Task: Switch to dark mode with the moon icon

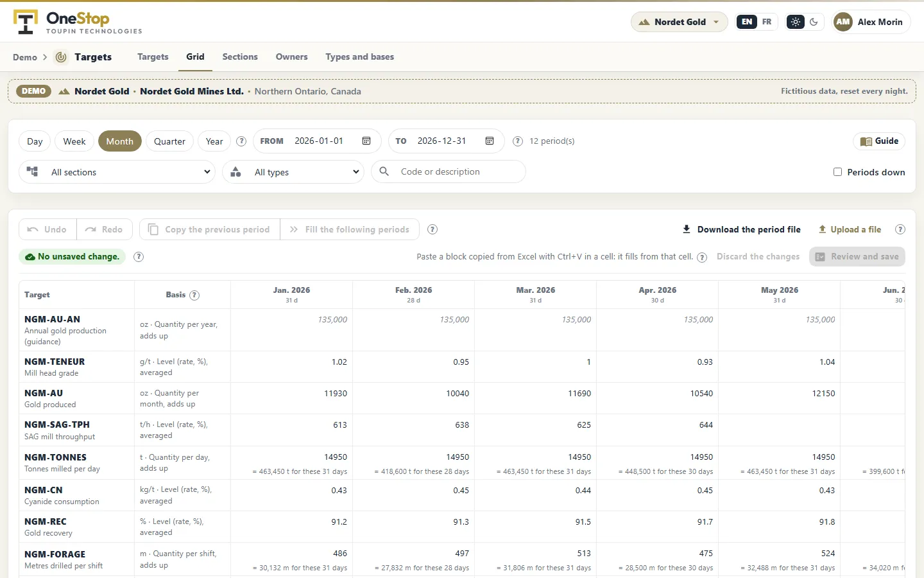Action: (x=814, y=22)
